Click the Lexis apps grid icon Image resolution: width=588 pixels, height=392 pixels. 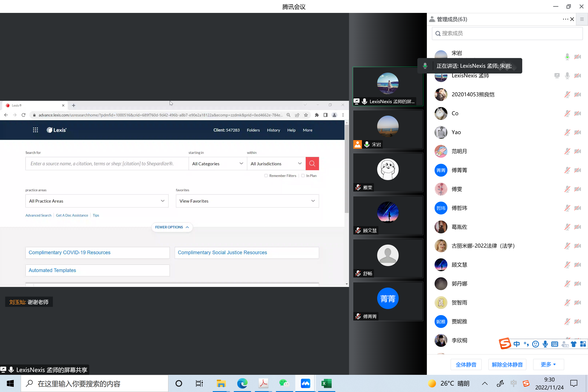(35, 130)
